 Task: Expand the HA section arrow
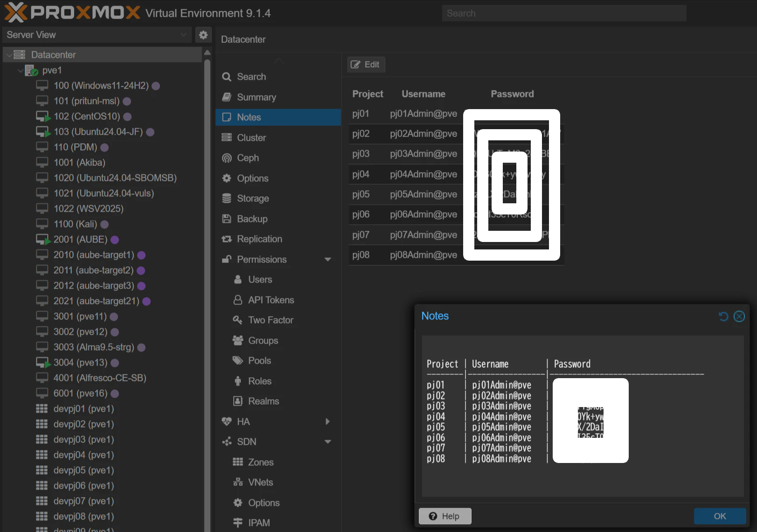click(328, 422)
